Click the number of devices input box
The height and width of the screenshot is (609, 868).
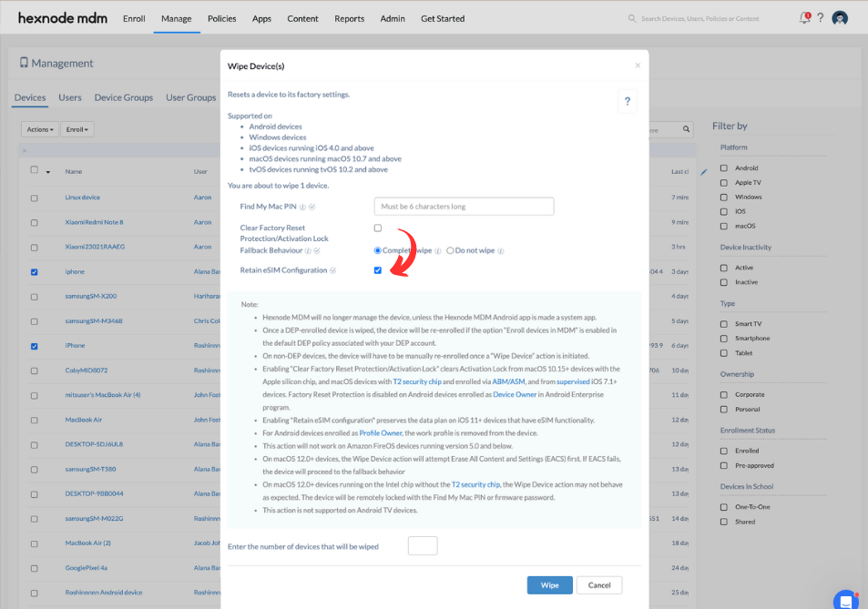[423, 546]
